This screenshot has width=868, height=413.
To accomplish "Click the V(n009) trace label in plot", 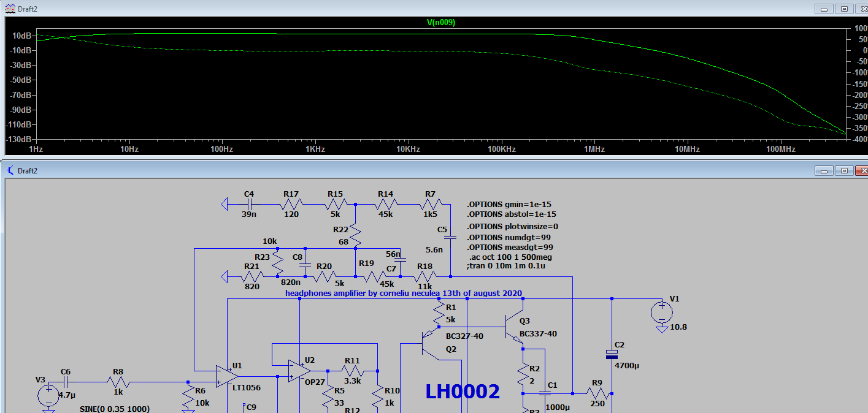I will pyautogui.click(x=441, y=23).
